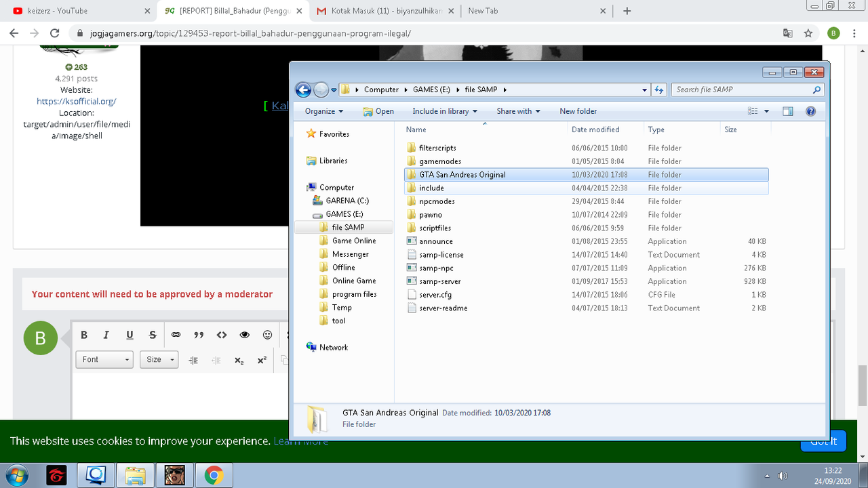
Task: Switch to Chrome on the taskbar
Action: coord(214,475)
